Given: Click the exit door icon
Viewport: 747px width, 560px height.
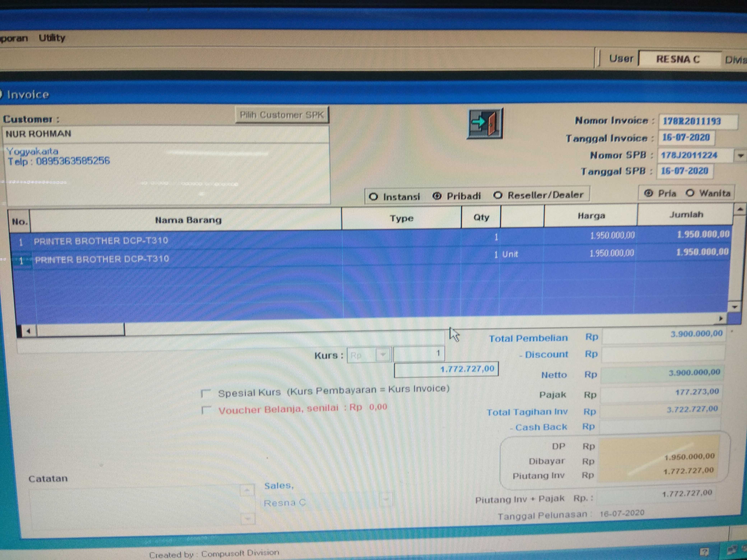Looking at the screenshot, I should (485, 123).
